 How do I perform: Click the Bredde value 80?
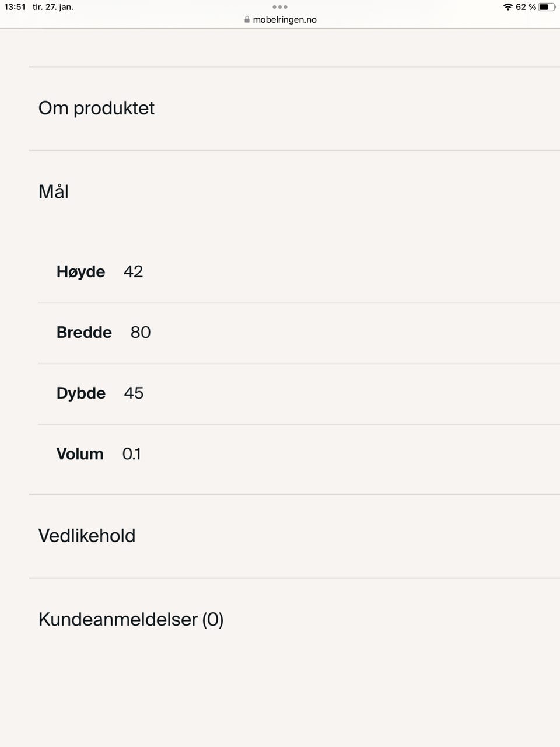(x=141, y=332)
